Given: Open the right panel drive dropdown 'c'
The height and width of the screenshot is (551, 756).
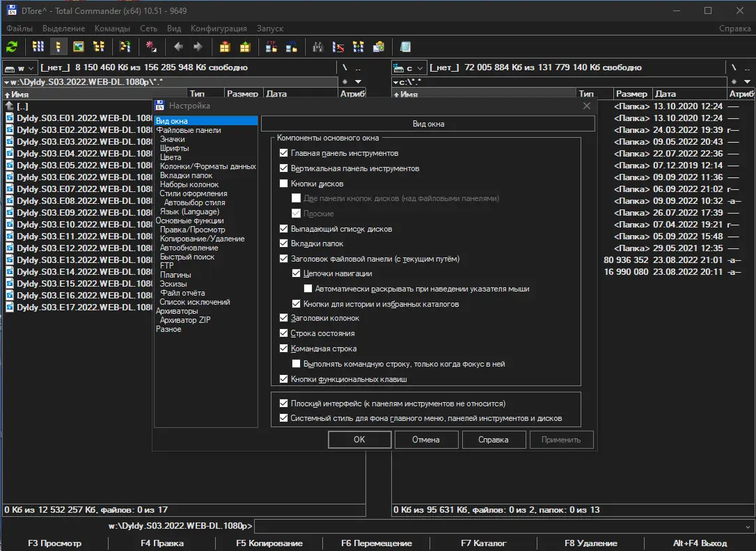Looking at the screenshot, I should 408,68.
